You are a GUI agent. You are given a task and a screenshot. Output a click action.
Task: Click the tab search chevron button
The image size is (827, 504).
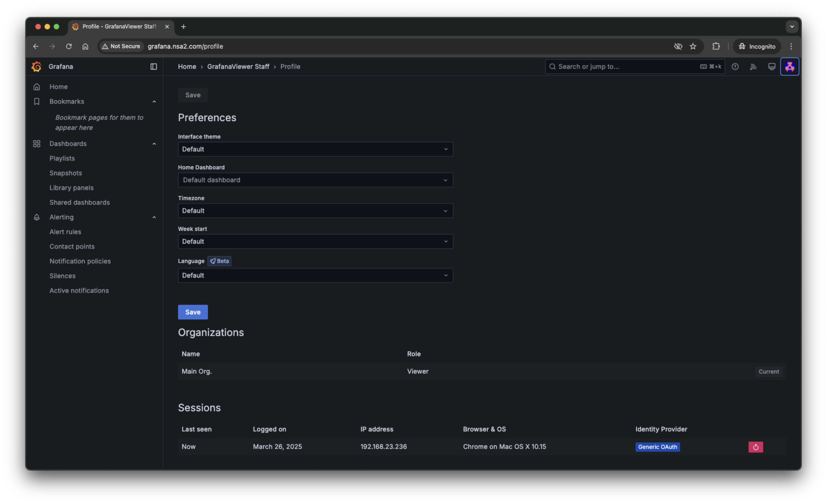click(792, 27)
